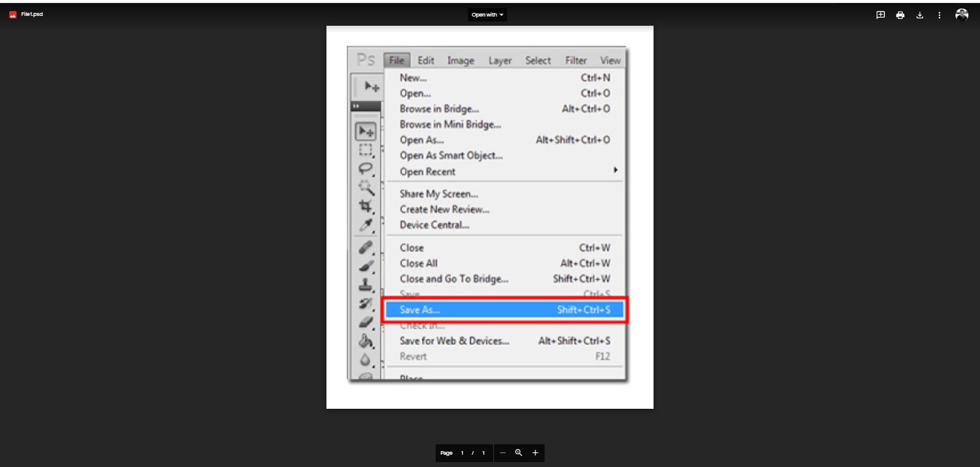The width and height of the screenshot is (980, 467).
Task: Collapse the tools panel with the double arrow
Action: pyautogui.click(x=356, y=106)
